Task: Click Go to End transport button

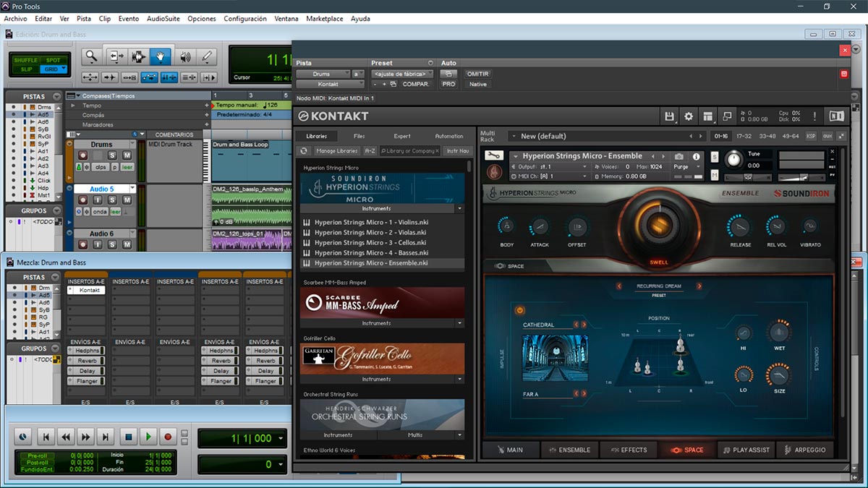Action: pyautogui.click(x=106, y=437)
